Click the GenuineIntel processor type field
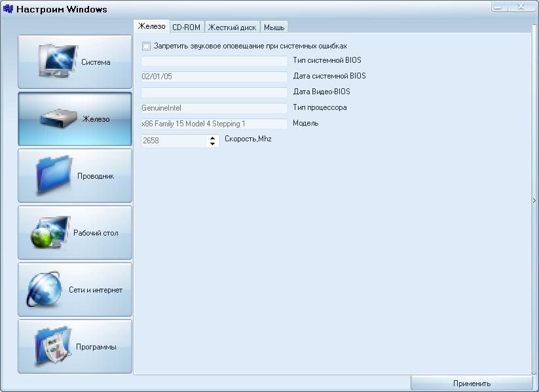 (214, 108)
